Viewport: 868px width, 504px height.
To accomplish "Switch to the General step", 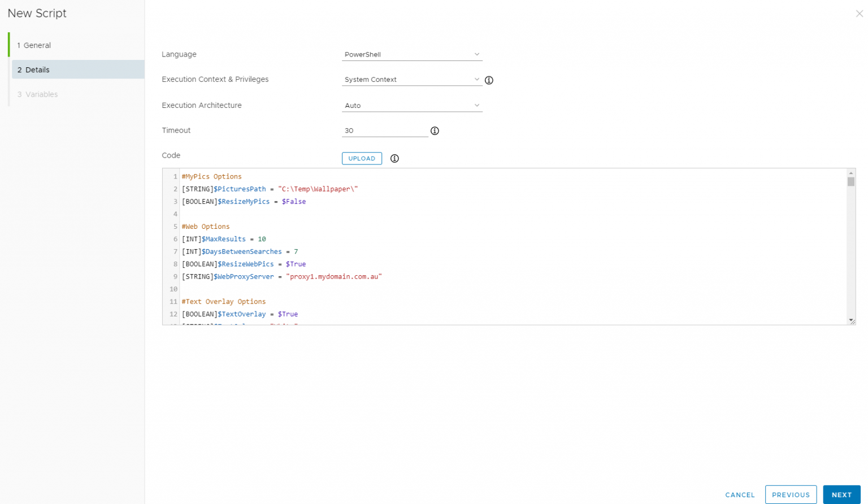I will (x=35, y=45).
